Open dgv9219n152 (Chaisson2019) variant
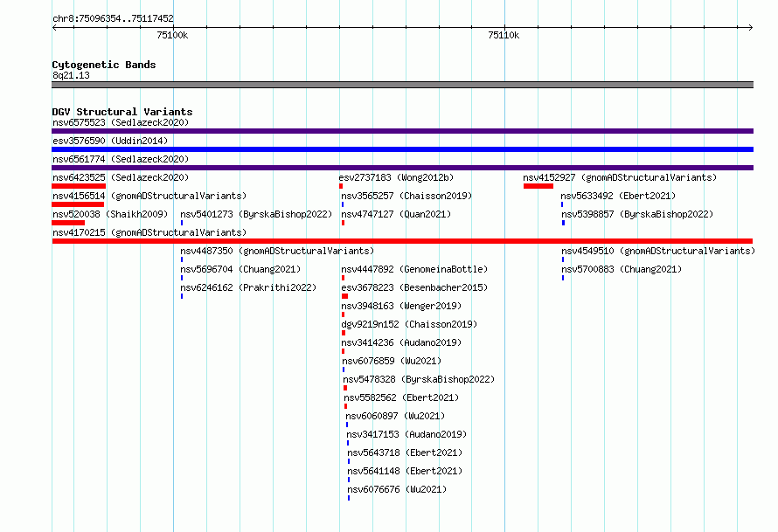The width and height of the screenshot is (778, 532). [x=409, y=324]
